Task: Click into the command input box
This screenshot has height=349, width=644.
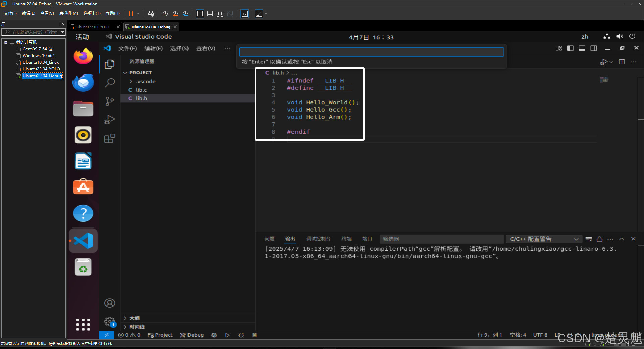Action: pos(372,52)
